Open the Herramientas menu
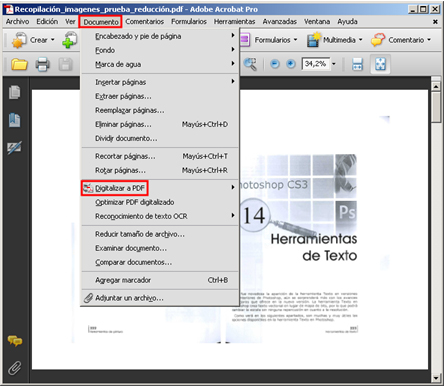The width and height of the screenshot is (444, 387). [234, 22]
